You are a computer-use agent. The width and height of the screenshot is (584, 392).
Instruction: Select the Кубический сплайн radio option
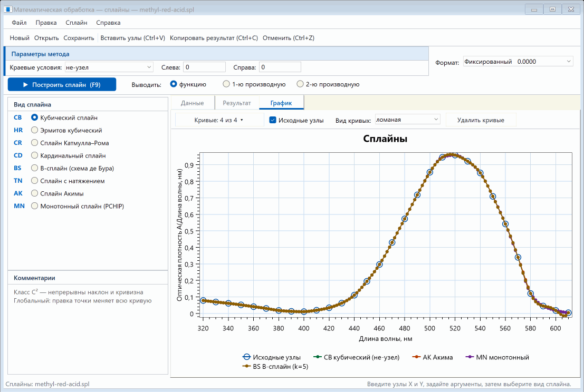[35, 117]
